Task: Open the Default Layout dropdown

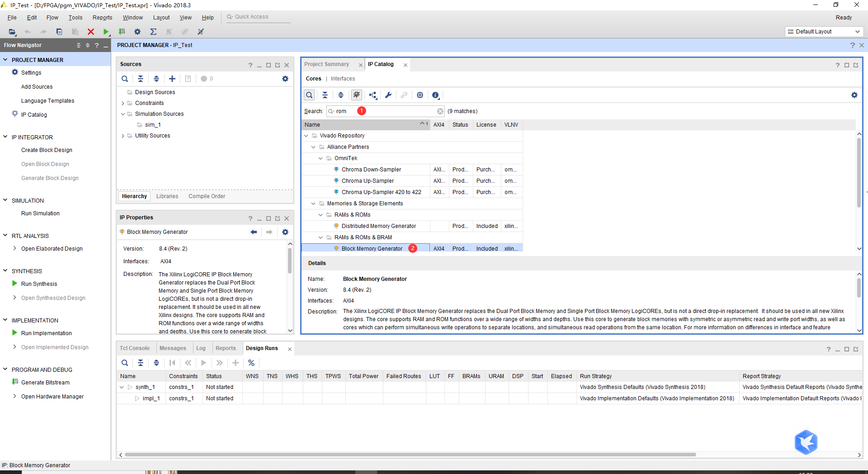Action: click(x=824, y=32)
